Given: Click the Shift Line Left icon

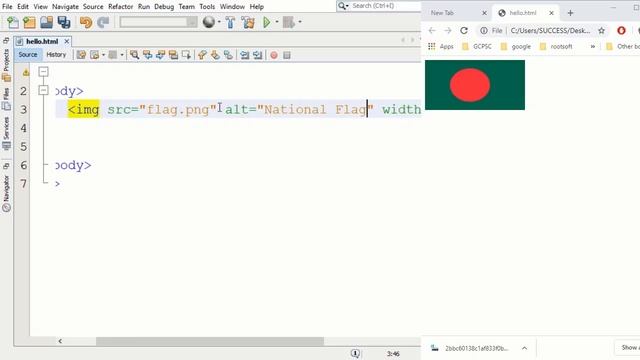Looking at the screenshot, I should (244, 55).
